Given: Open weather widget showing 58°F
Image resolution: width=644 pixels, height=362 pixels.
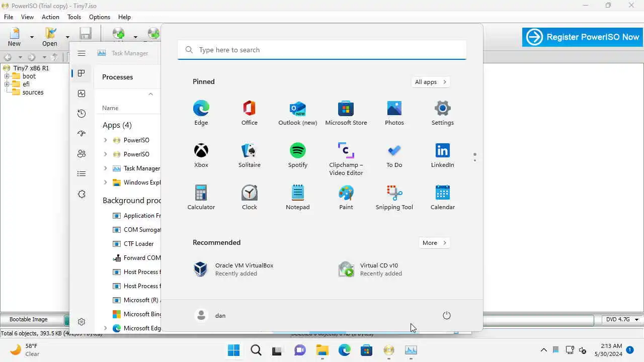Looking at the screenshot, I should (x=25, y=350).
